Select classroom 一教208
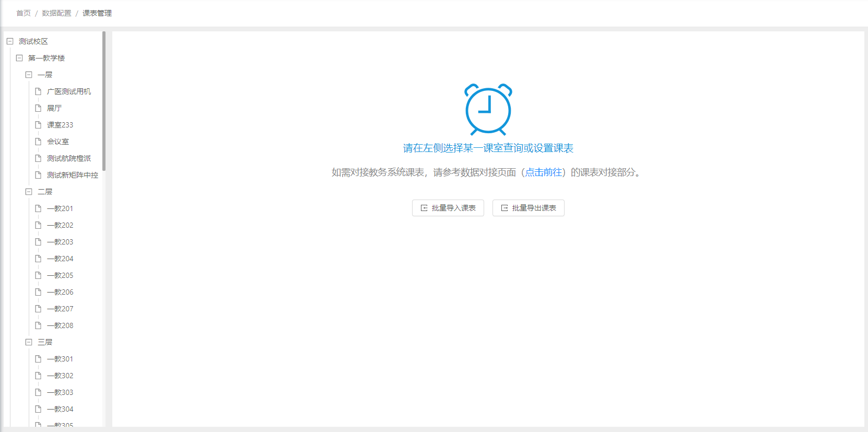Image resolution: width=868 pixels, height=432 pixels. point(60,325)
